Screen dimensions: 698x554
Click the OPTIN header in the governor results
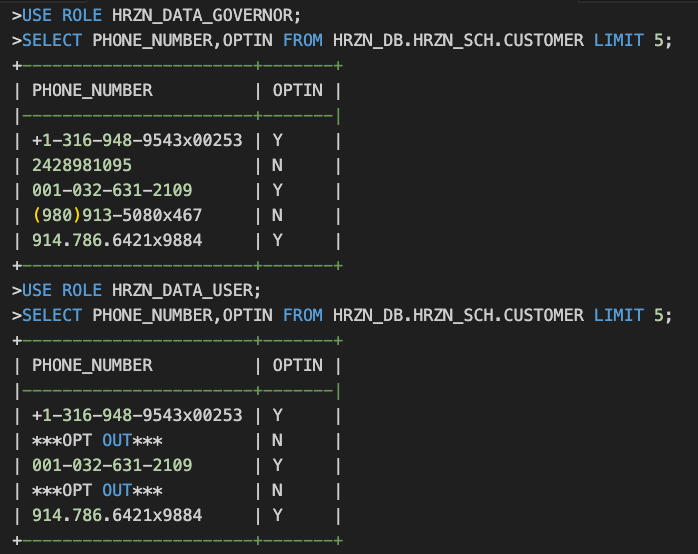click(x=297, y=90)
